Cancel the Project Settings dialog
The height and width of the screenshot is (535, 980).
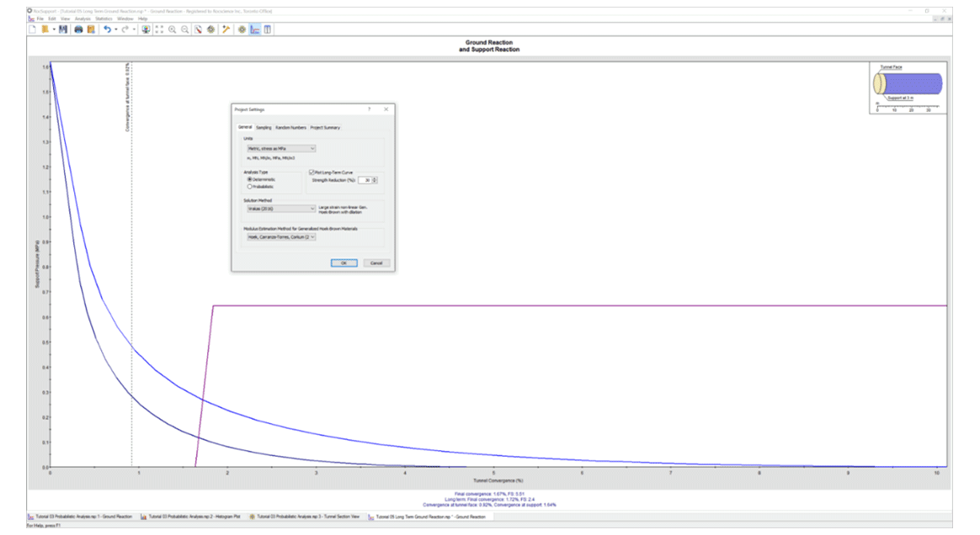coord(376,263)
